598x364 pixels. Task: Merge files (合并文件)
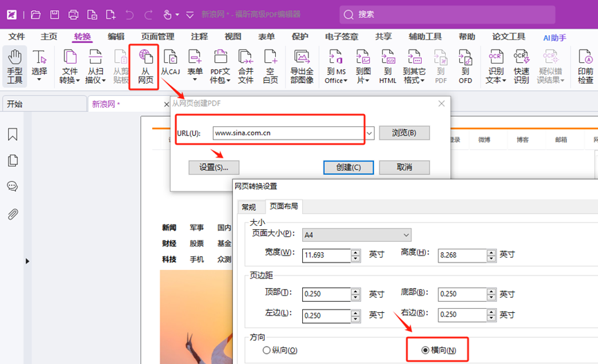click(x=245, y=66)
